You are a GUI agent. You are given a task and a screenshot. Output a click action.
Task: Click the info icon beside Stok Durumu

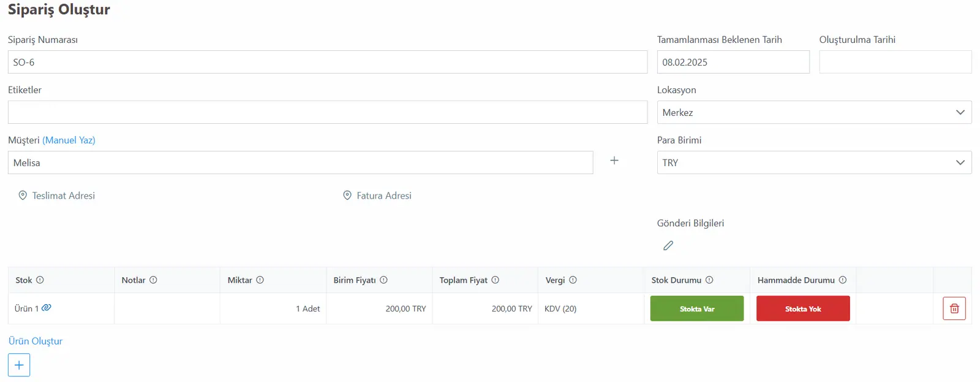pos(709,280)
